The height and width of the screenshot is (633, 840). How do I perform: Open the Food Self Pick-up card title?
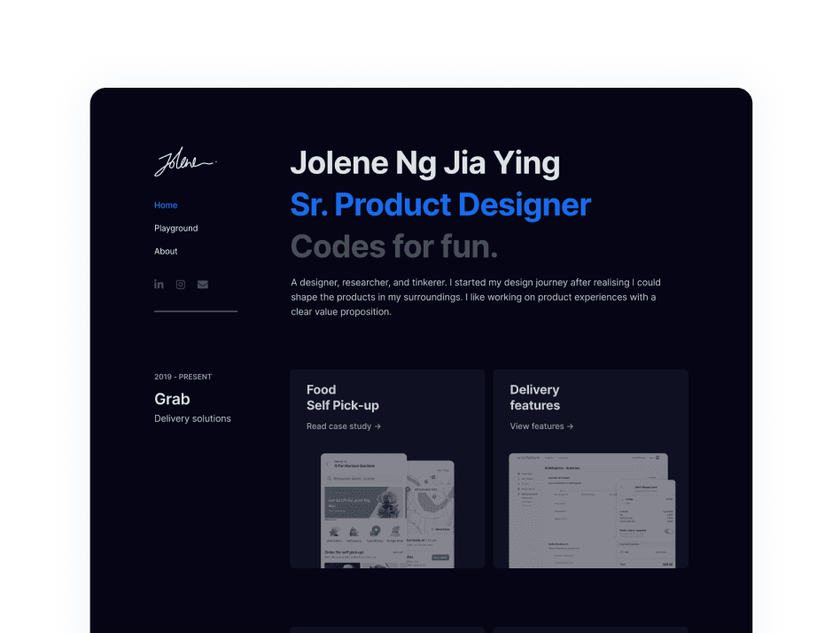(342, 398)
